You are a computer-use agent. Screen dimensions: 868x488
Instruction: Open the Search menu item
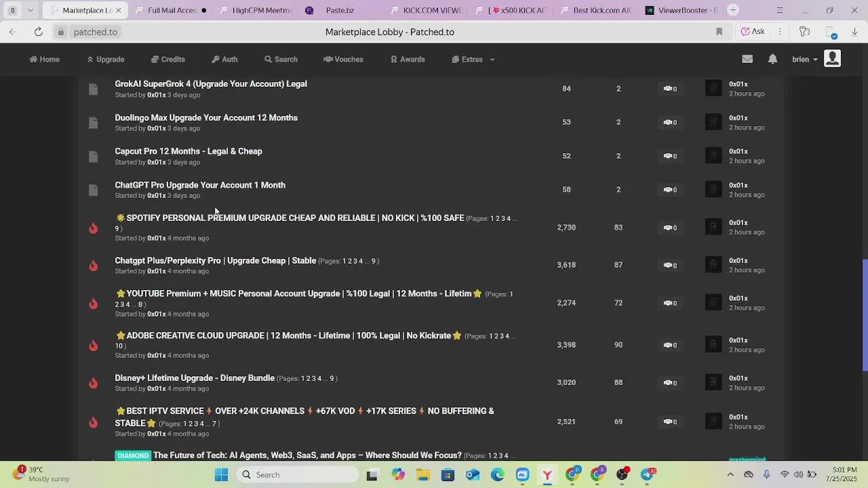(281, 60)
